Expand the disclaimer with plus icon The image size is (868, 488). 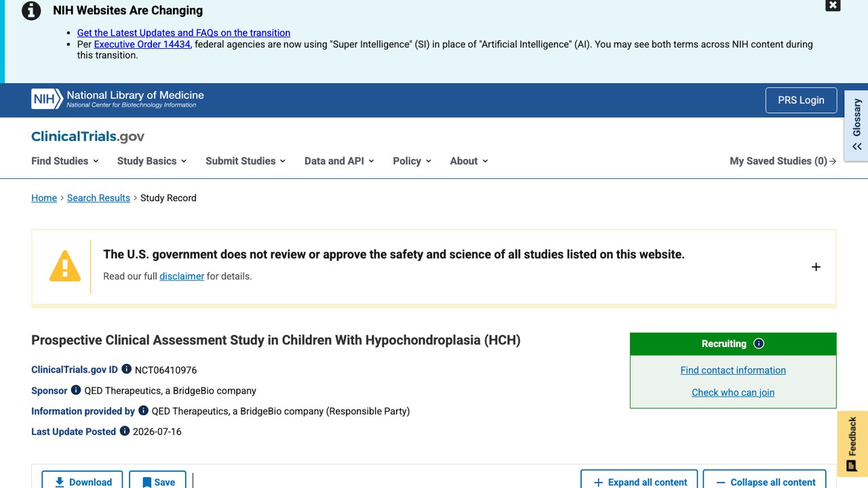(x=816, y=267)
